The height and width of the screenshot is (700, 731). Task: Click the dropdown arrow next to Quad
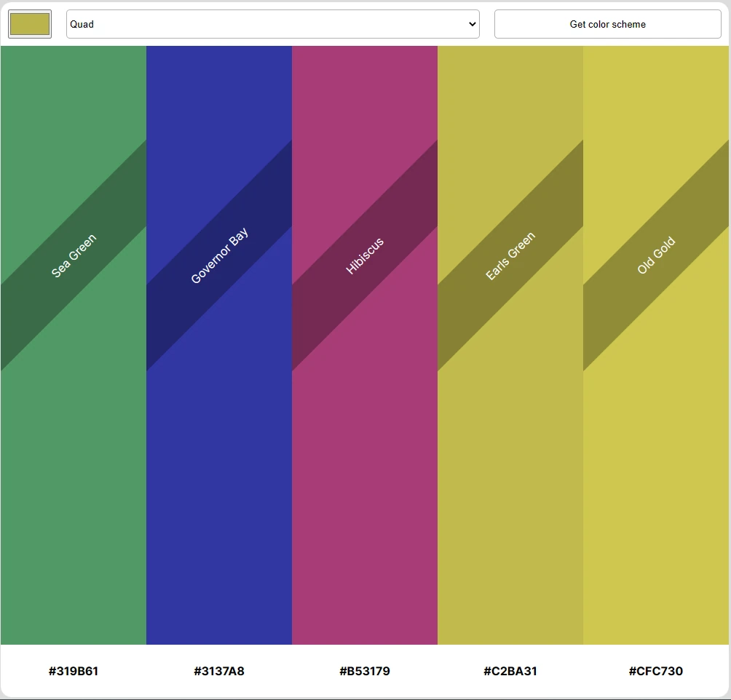point(471,24)
